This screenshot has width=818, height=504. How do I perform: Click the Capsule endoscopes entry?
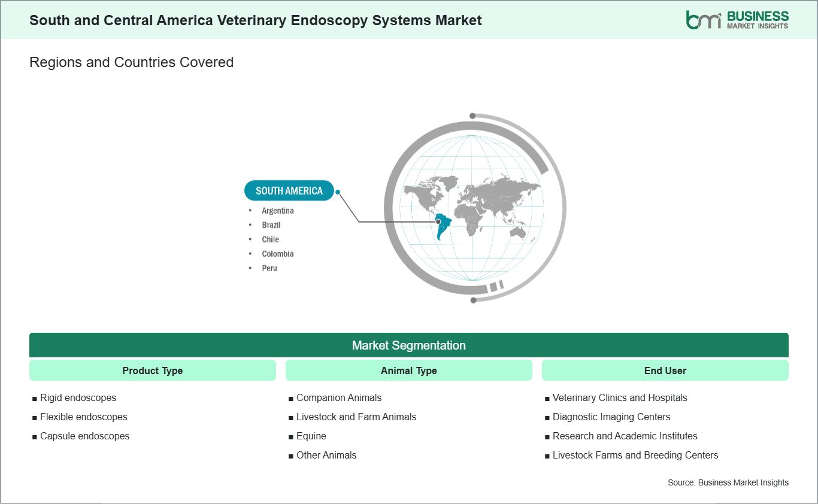81,436
